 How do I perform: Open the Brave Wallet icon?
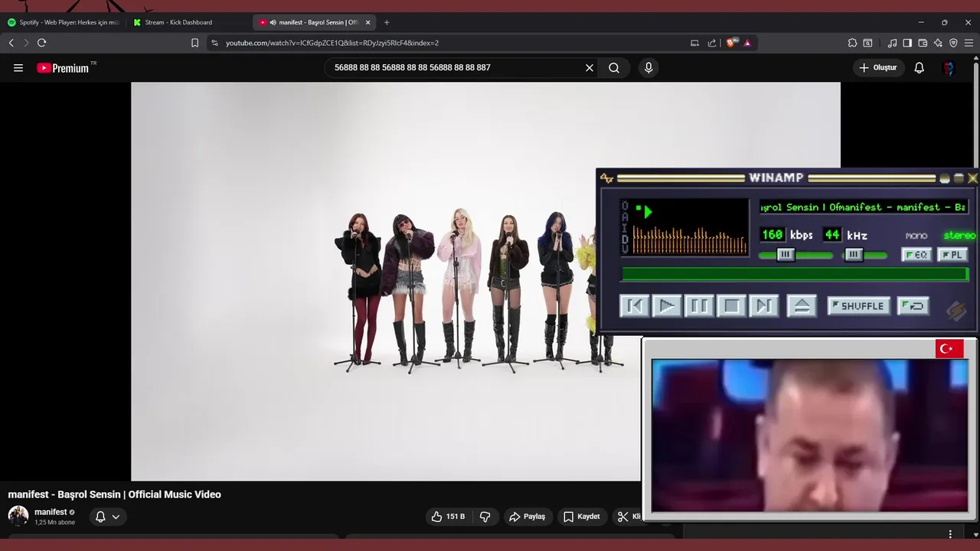[923, 43]
